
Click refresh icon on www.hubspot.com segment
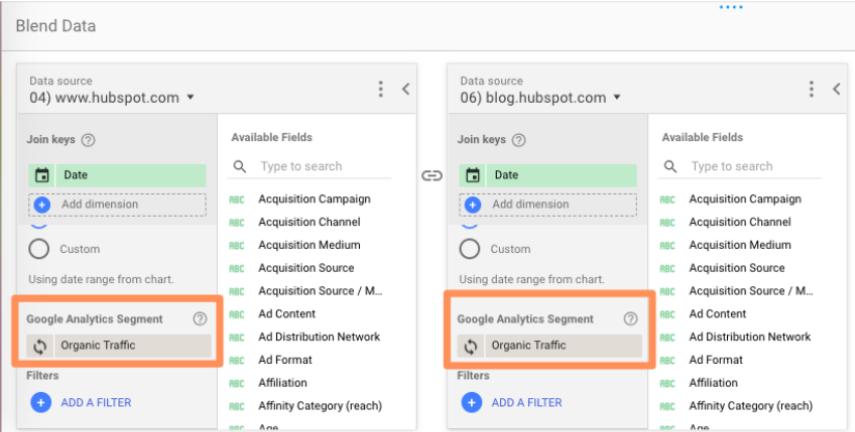click(40, 346)
